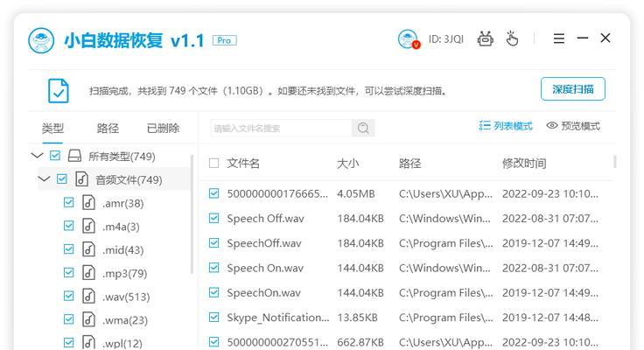Click file name Skype_Notification...
644x350 pixels.
278,317
